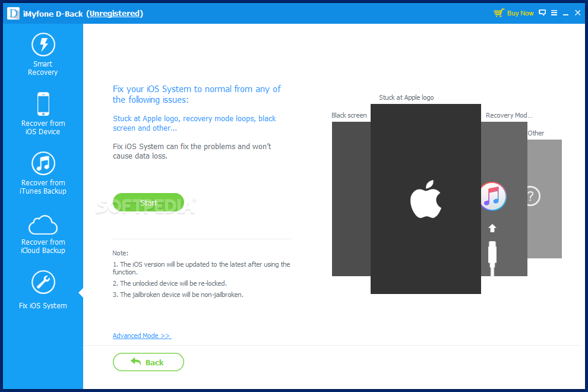Click the 'Stuck at Apple logo, recovery mode loops' text

(x=194, y=123)
